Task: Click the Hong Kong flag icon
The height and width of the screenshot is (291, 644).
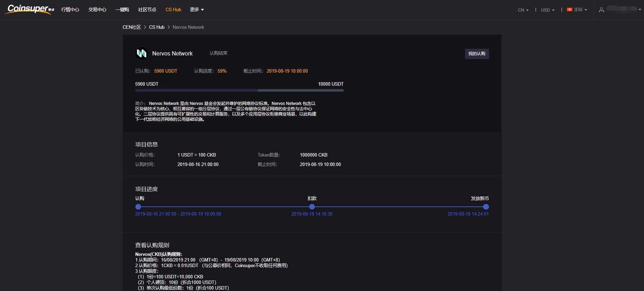Action: coord(570,10)
